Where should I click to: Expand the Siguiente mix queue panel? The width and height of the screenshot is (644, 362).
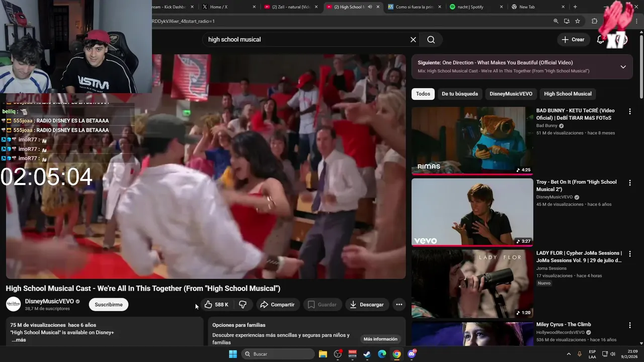tap(623, 67)
